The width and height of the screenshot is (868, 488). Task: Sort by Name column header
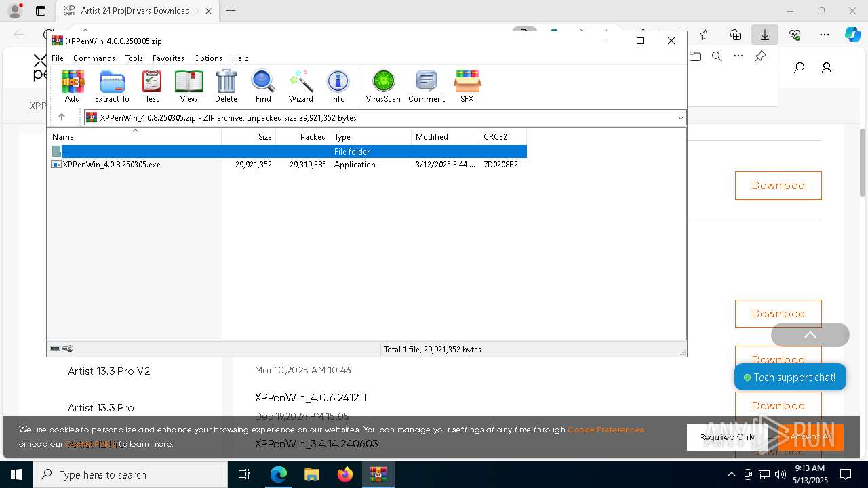point(134,137)
